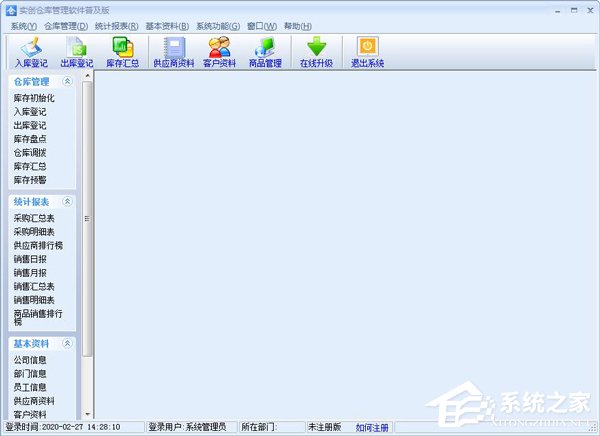Click the 如何注册 link in status bar

tap(372, 427)
